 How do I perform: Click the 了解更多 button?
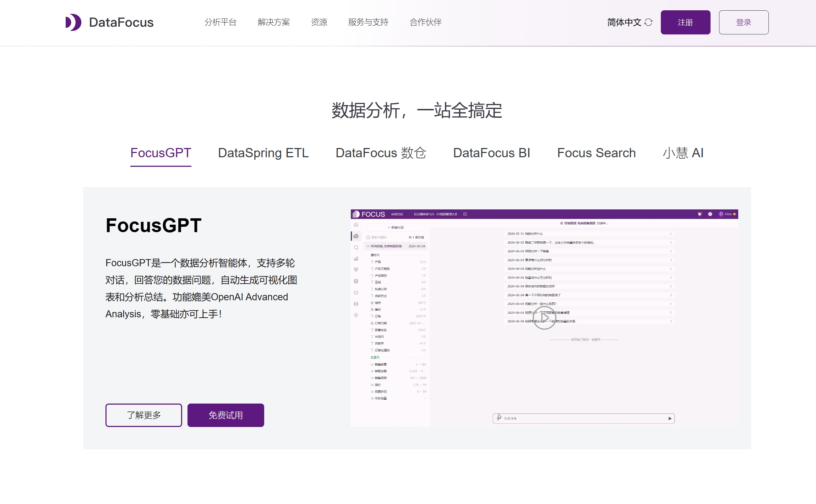144,415
